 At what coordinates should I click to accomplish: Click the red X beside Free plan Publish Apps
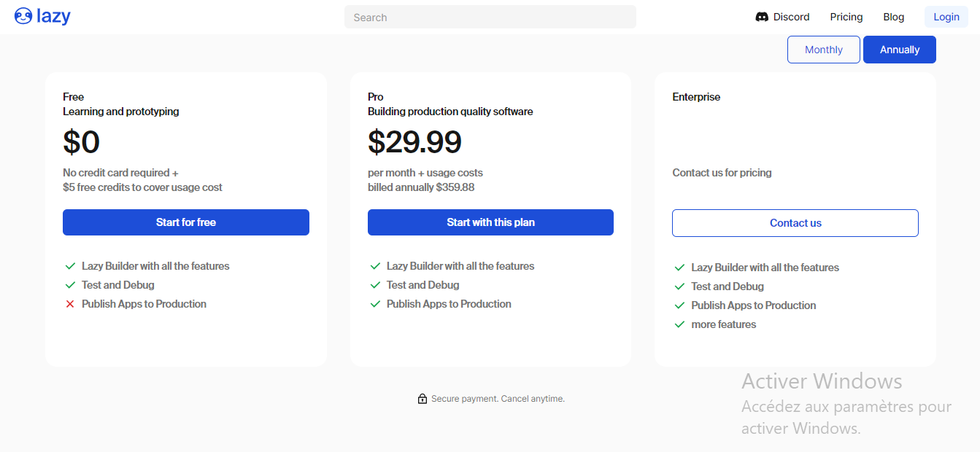click(70, 304)
